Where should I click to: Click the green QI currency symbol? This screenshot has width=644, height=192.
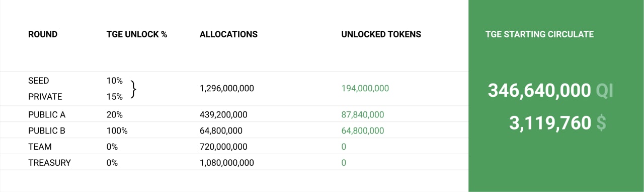(605, 91)
